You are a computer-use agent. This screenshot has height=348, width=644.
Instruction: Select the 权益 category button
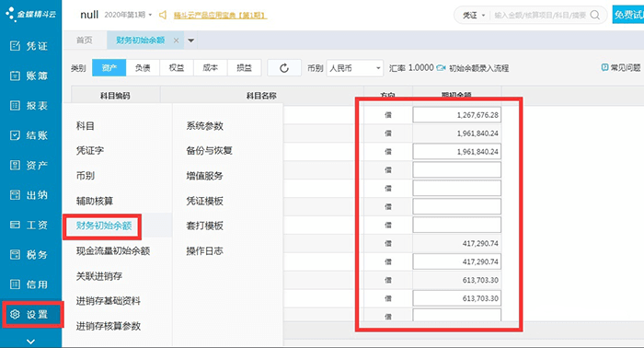pyautogui.click(x=177, y=68)
